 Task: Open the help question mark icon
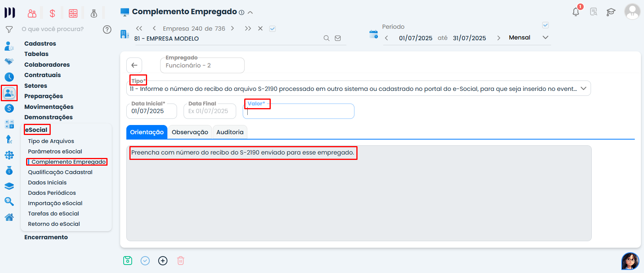107,29
